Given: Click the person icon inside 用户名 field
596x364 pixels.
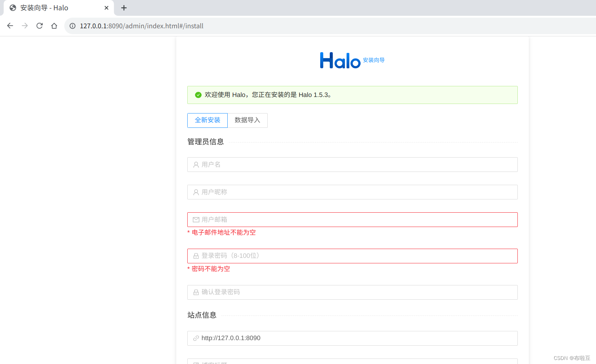Looking at the screenshot, I should [196, 165].
